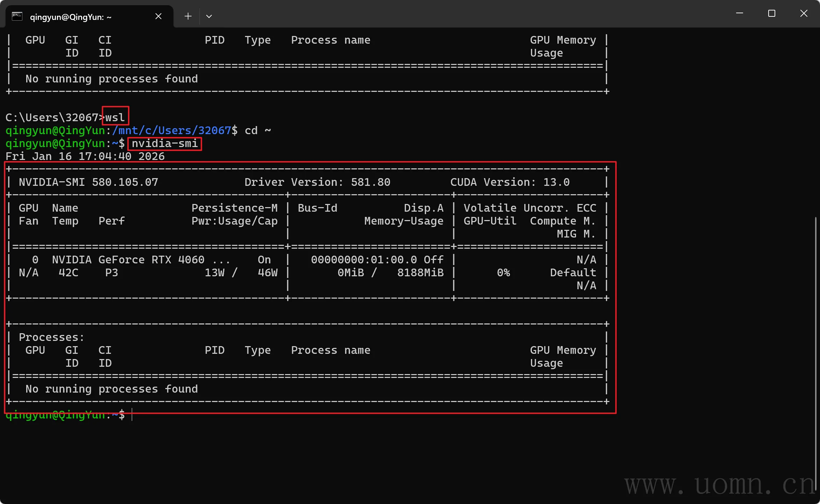The image size is (820, 504).
Task: Click the www.uomn.cn watermark text
Action: (720, 485)
